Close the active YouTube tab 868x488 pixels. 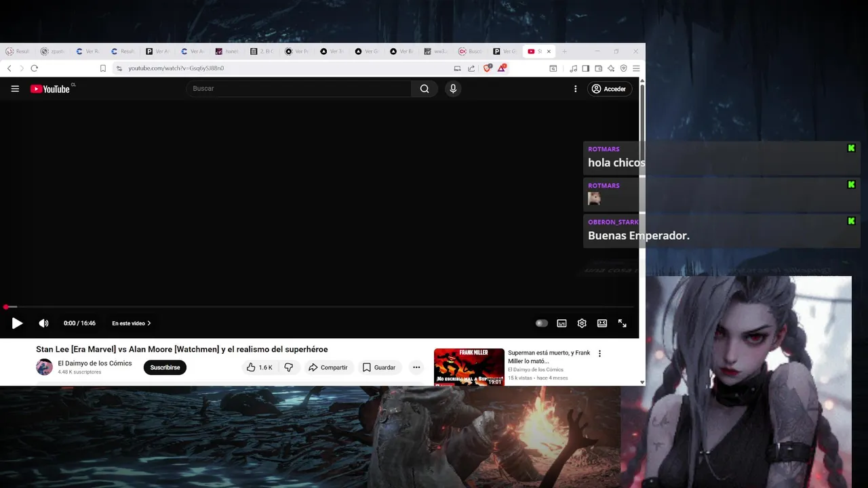pos(549,52)
